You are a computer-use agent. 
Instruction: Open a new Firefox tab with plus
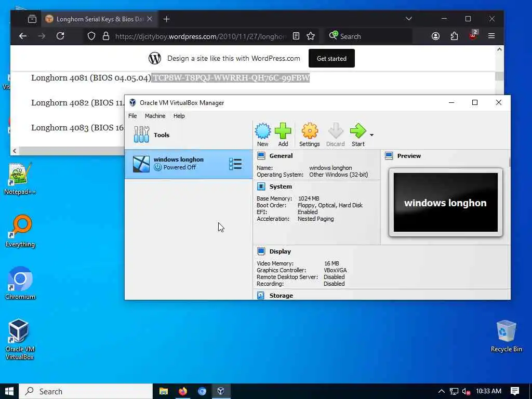tap(166, 19)
